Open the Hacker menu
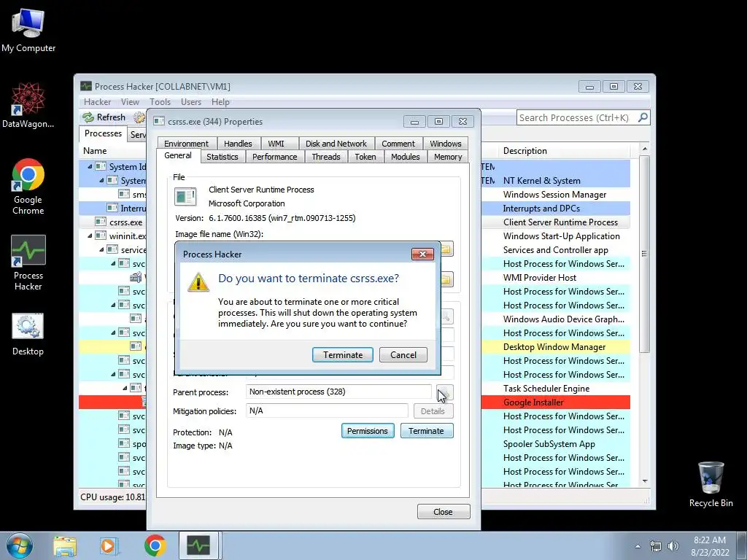747x560 pixels. point(97,102)
